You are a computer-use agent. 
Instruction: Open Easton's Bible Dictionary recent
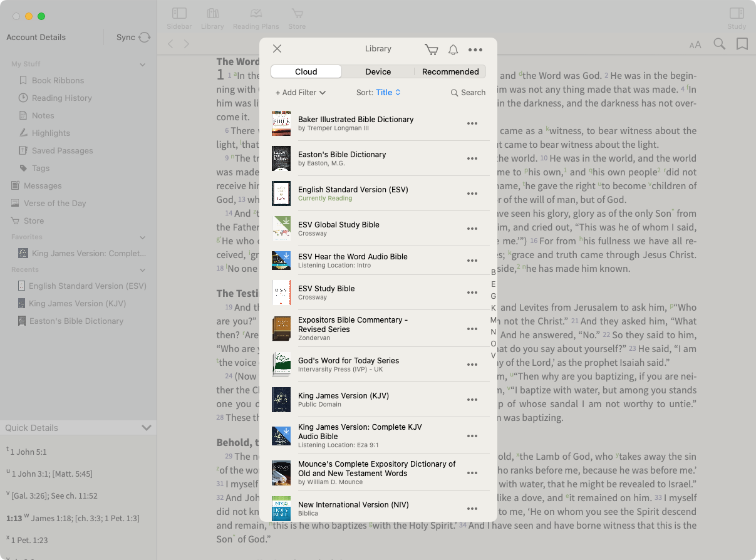coord(71,321)
